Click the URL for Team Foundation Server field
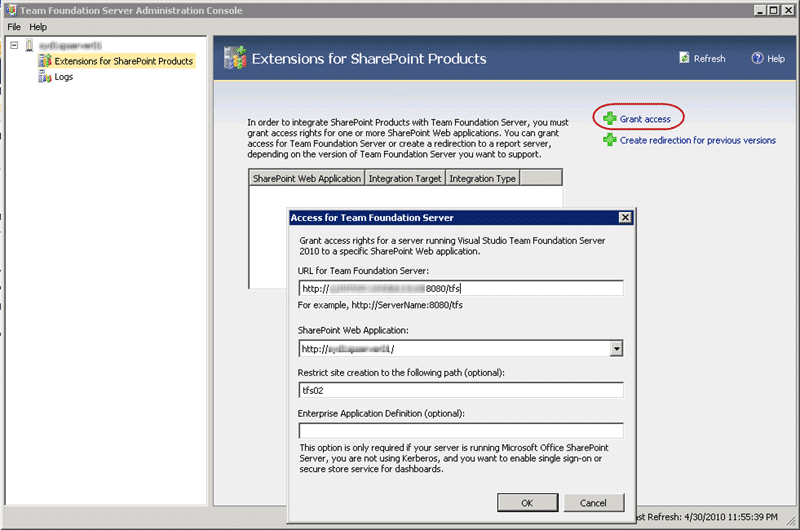 (461, 288)
